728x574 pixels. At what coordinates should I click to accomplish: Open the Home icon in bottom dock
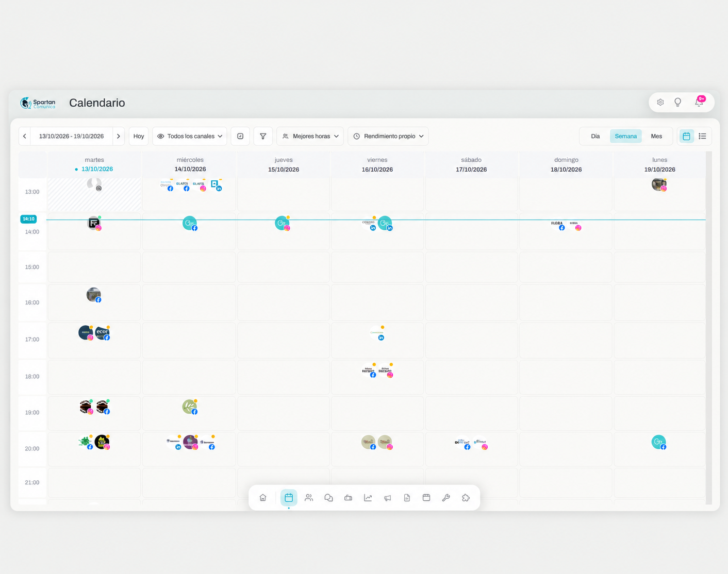[263, 498]
